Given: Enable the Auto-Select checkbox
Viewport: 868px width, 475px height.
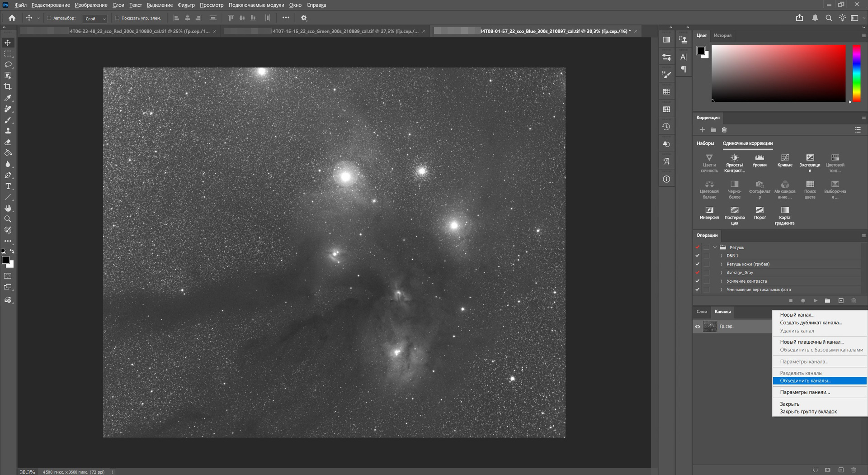Looking at the screenshot, I should pos(49,18).
